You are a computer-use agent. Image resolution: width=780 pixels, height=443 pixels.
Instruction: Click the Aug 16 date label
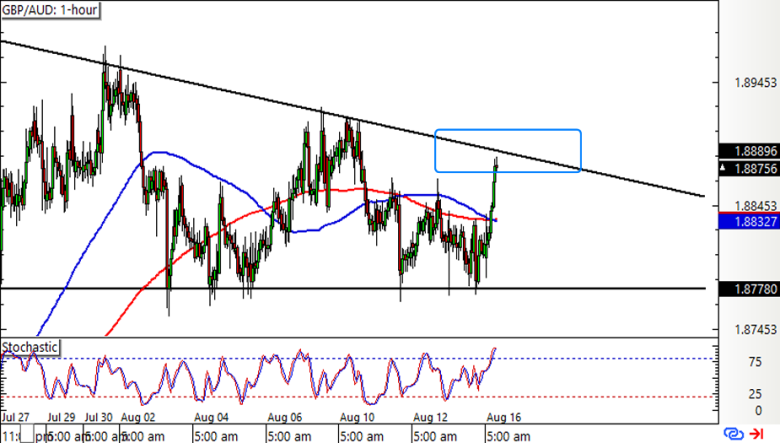503,417
